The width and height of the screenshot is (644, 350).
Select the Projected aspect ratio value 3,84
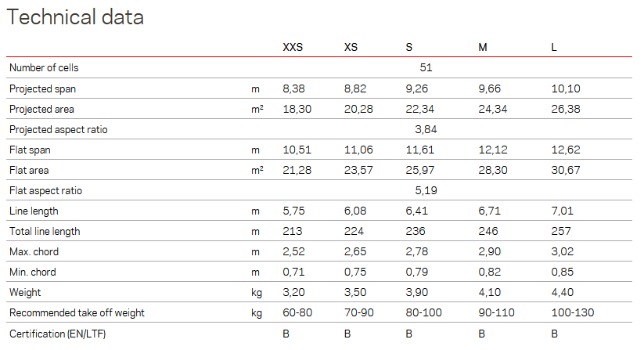426,129
